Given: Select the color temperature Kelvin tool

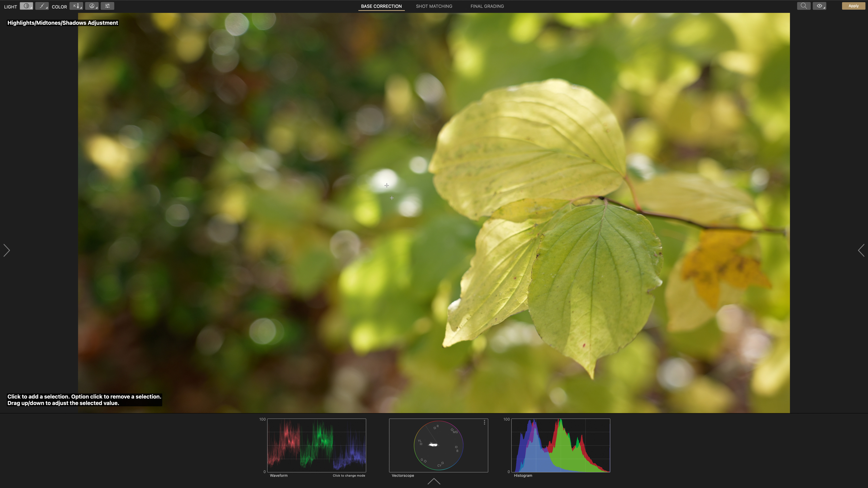Looking at the screenshot, I should coord(76,6).
